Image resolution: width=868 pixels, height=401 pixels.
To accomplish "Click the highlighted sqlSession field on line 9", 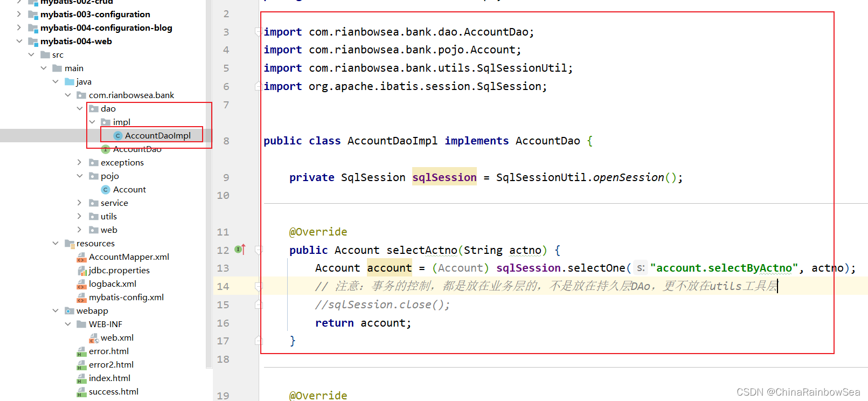I will (x=444, y=178).
